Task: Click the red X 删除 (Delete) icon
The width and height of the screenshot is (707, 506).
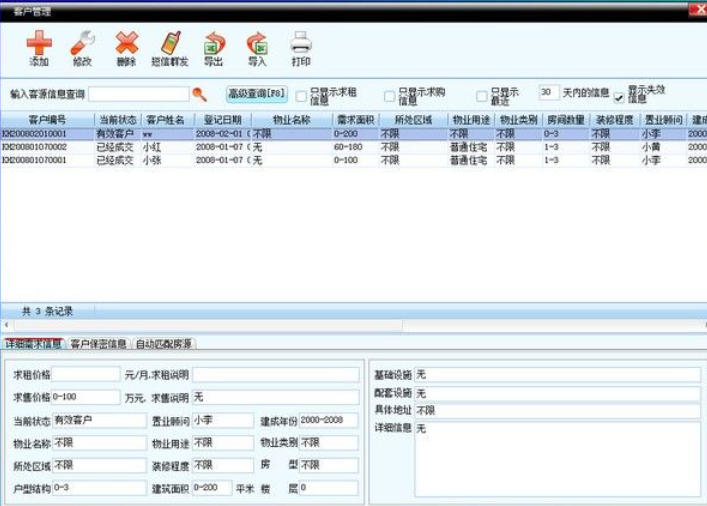Action: tap(126, 45)
